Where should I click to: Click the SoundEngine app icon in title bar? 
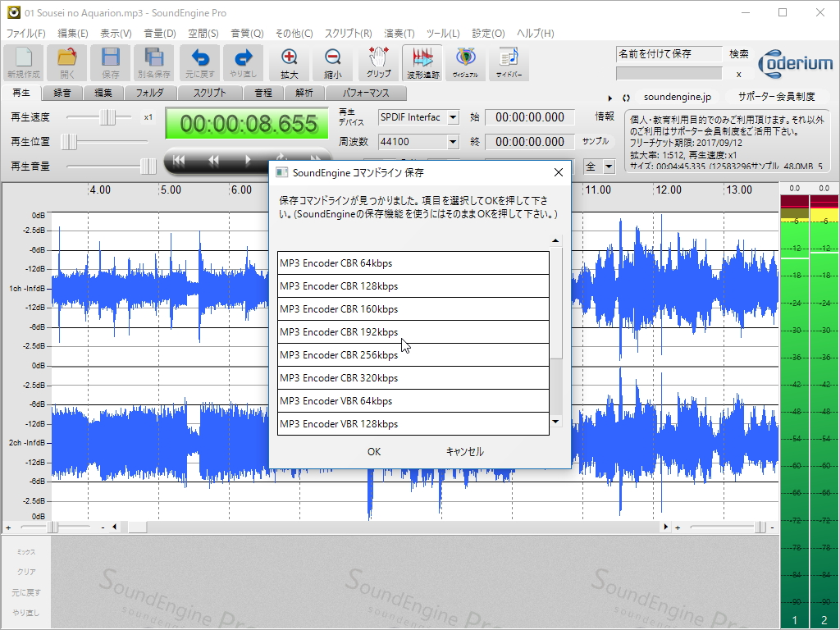14,12
